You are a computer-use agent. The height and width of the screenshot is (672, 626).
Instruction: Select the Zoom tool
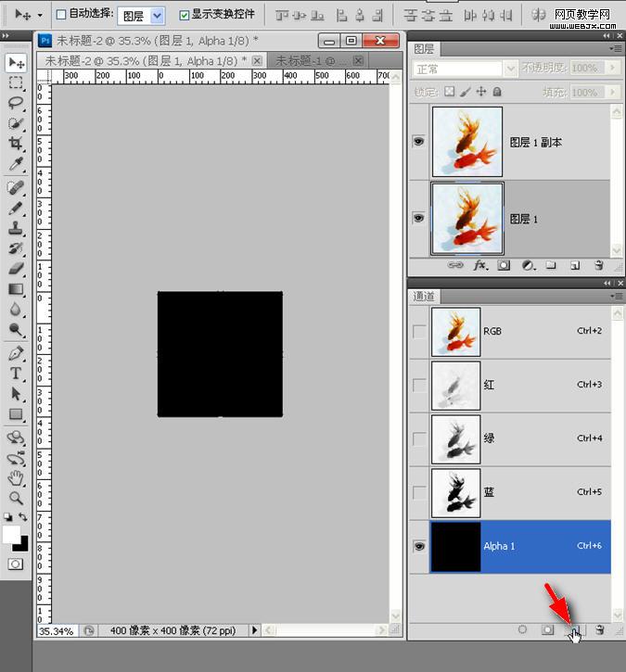tap(17, 498)
